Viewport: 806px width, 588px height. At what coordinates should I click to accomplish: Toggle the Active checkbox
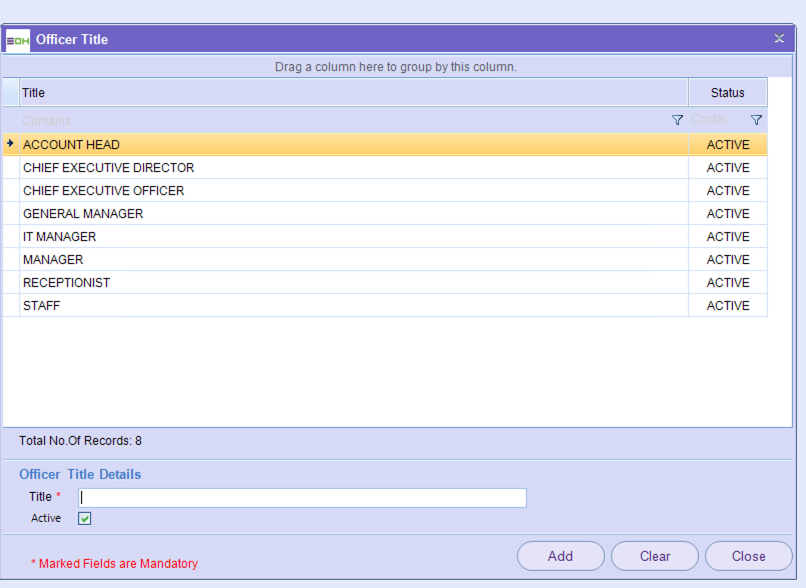pyautogui.click(x=85, y=518)
